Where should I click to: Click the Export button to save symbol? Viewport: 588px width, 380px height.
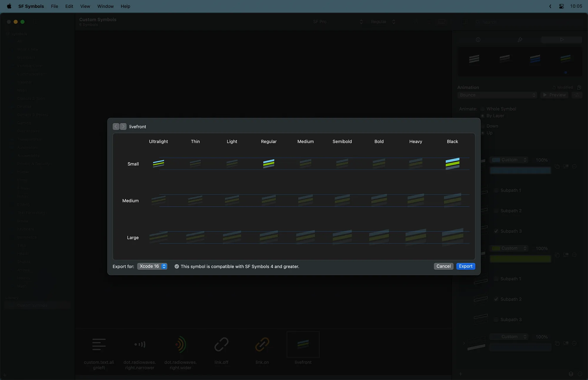(465, 266)
